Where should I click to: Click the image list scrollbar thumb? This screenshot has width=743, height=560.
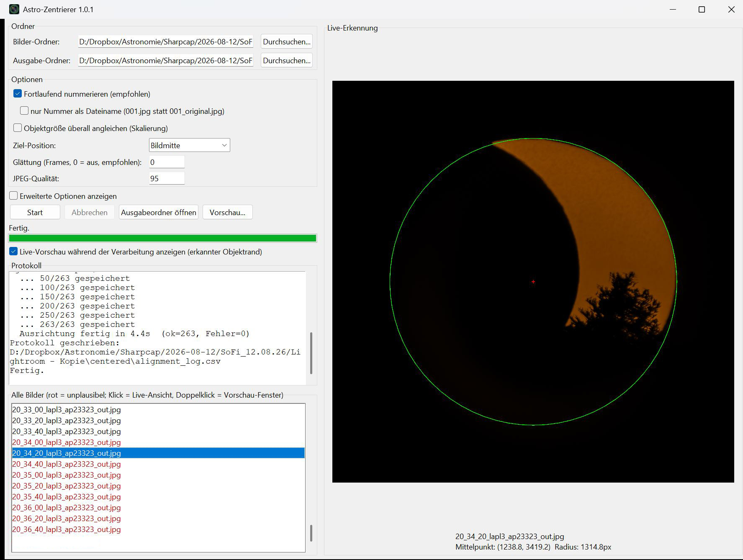pos(311,533)
